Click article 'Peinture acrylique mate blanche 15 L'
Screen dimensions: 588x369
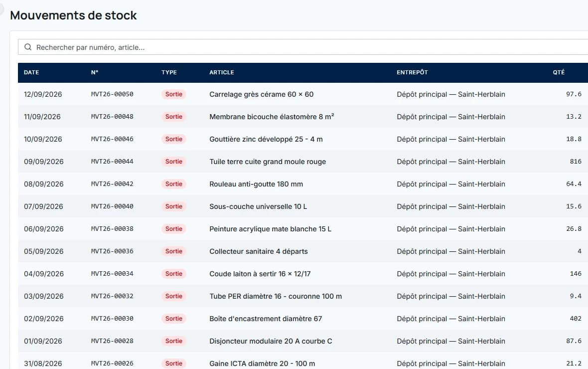271,229
